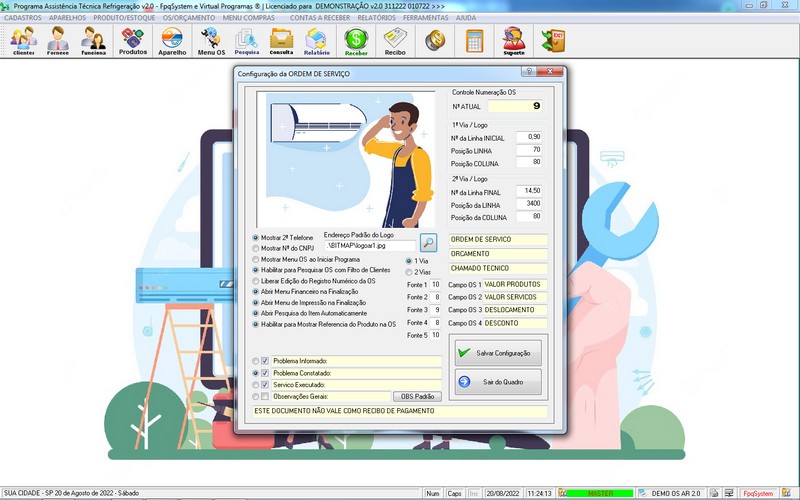Screen dimensions: 800x500
Task: Click the Fonte 1 size field
Action: [435, 285]
